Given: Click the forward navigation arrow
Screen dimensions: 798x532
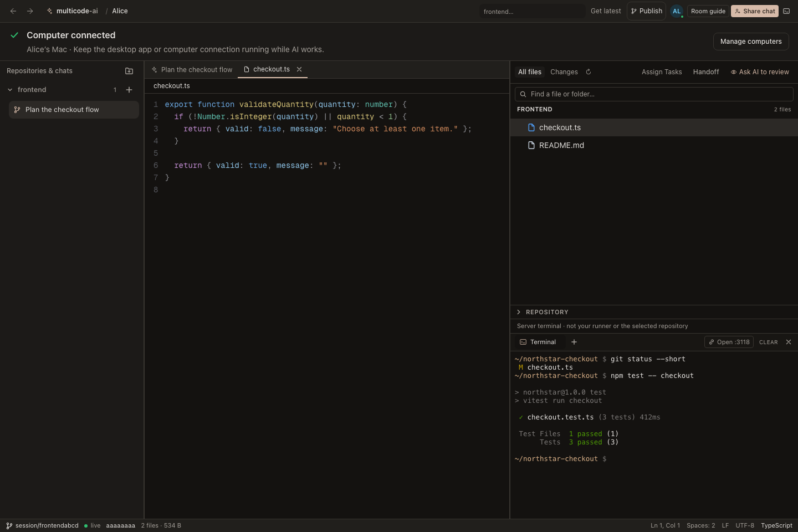Looking at the screenshot, I should click(x=30, y=11).
